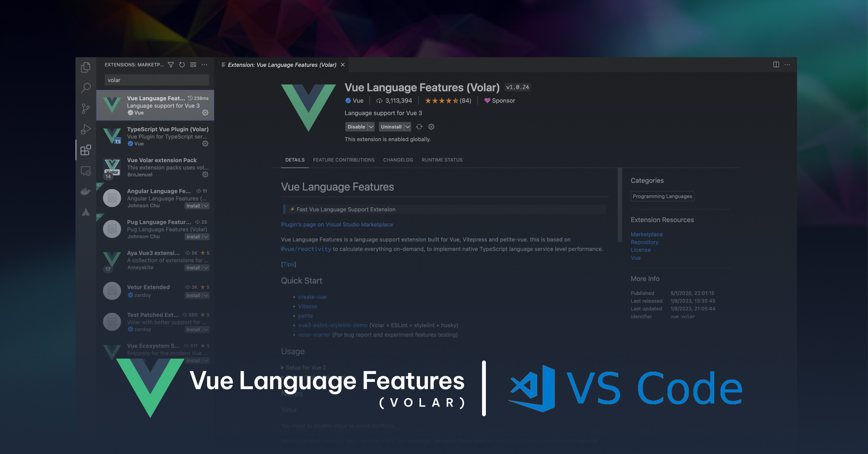
Task: Expand the Uninstall button dropdown
Action: [x=405, y=127]
